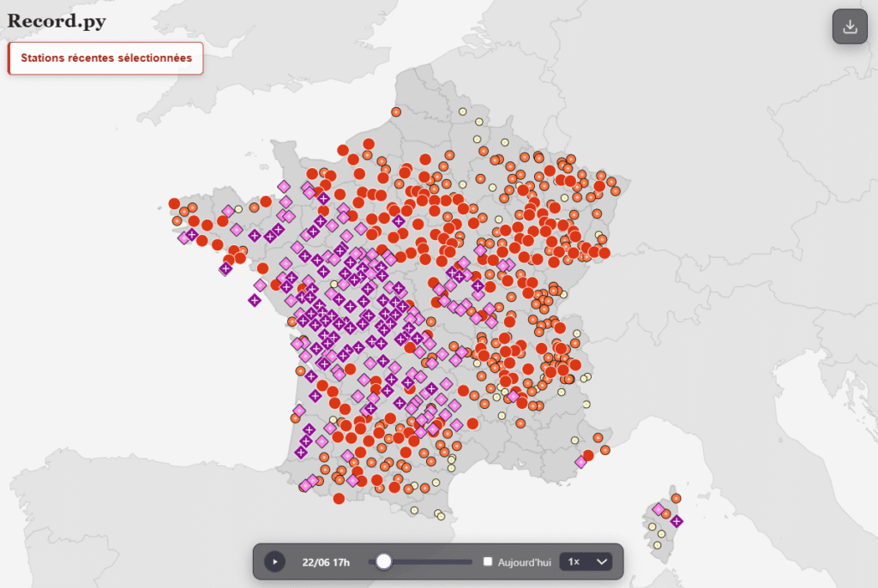This screenshot has width=878, height=588.
Task: Select the pink diamond marker on the southeastern Riviera coast
Action: [x=581, y=463]
